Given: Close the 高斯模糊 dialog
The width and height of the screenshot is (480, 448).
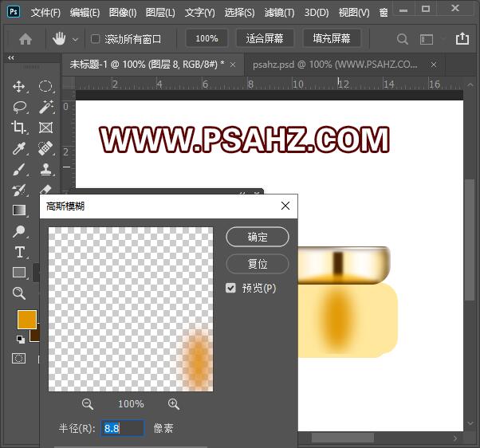Looking at the screenshot, I should click(285, 206).
